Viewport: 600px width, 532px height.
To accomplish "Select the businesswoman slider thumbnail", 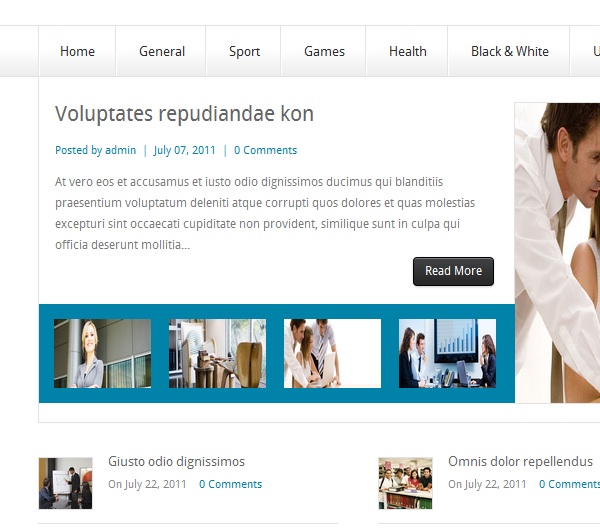I will 103,354.
